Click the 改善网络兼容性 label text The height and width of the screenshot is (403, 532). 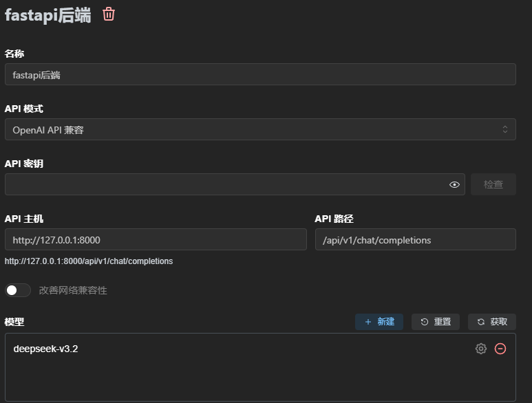pyautogui.click(x=73, y=290)
